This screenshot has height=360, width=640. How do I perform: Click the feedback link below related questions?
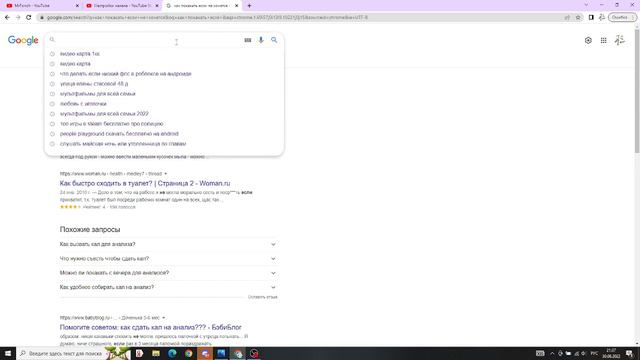coord(262,297)
